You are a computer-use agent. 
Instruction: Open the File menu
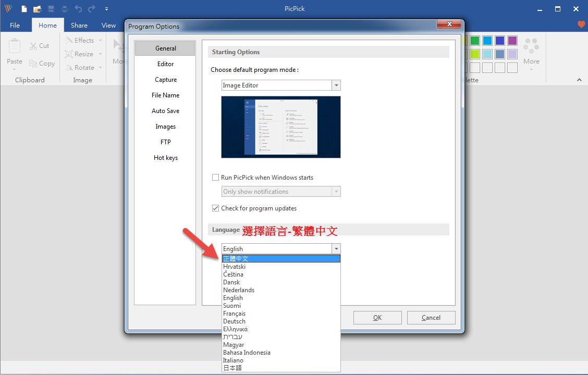[x=15, y=25]
